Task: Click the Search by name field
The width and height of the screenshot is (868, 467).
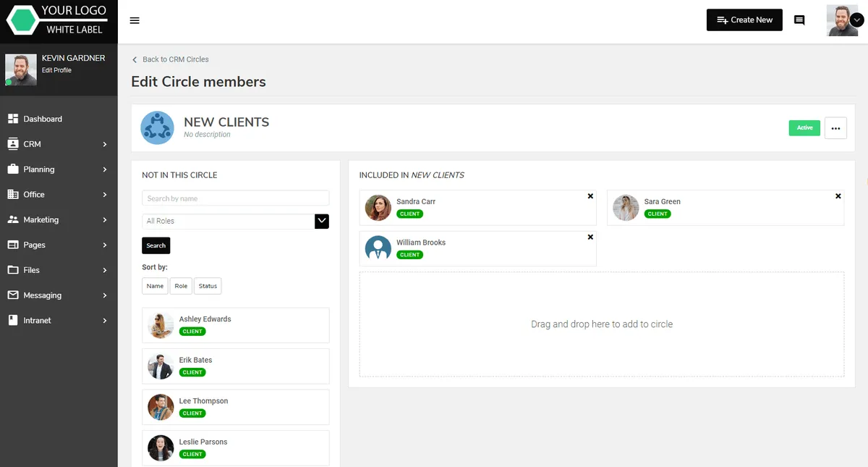Action: coord(235,198)
